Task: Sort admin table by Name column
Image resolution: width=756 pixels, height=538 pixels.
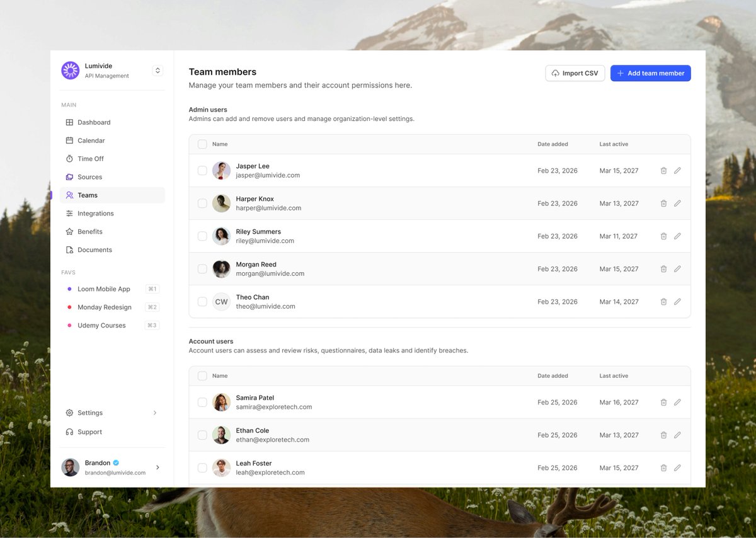Action: click(220, 144)
